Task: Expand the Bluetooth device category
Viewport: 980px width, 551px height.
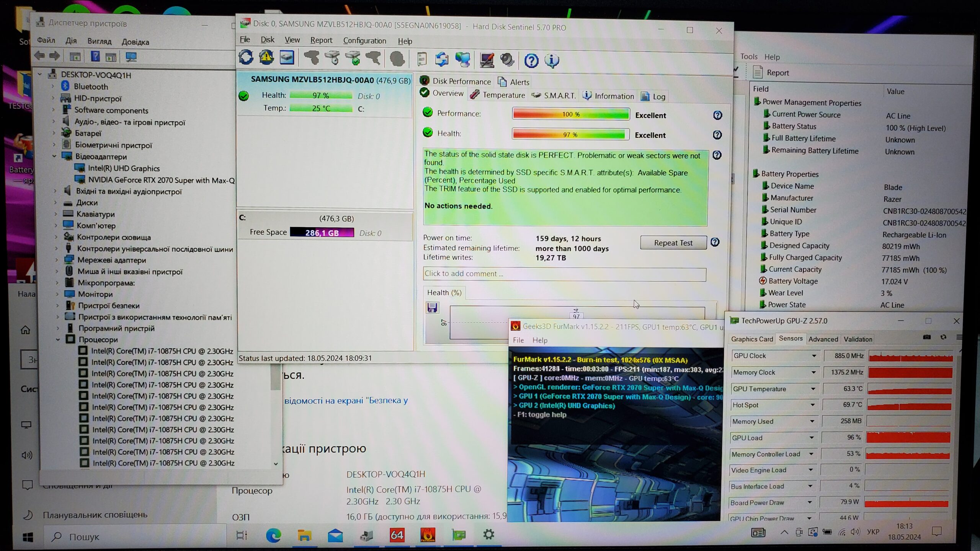Action: pos(53,86)
